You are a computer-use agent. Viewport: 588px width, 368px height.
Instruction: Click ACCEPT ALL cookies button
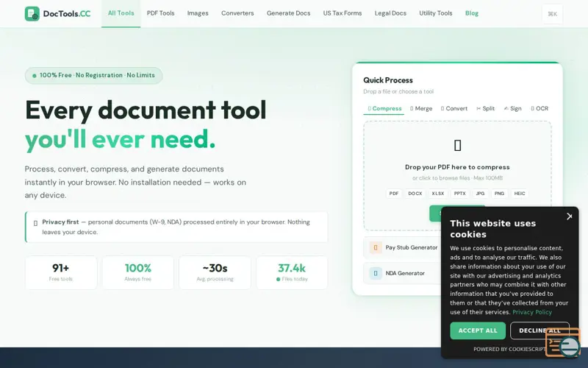[478, 330]
